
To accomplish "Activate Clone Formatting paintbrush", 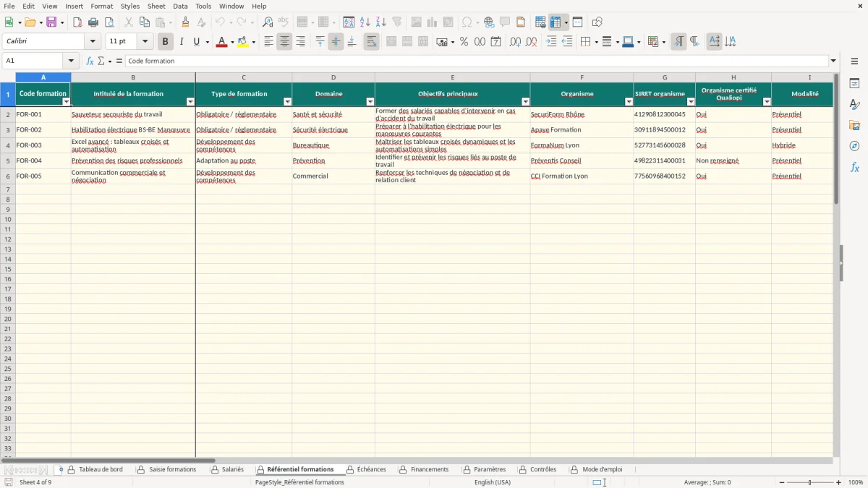I will pos(186,22).
